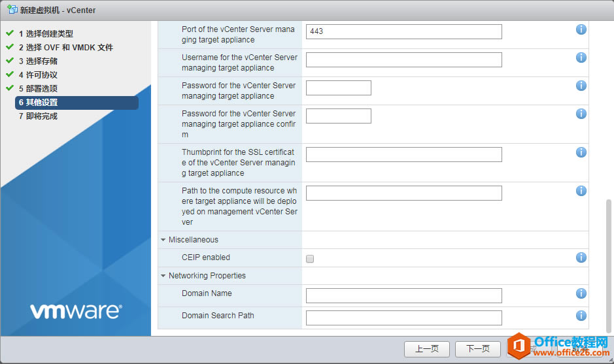Image resolution: width=614 pixels, height=364 pixels.
Task: Go to step 2 选择 OVF 和 VMDK 文件
Action: (66, 47)
